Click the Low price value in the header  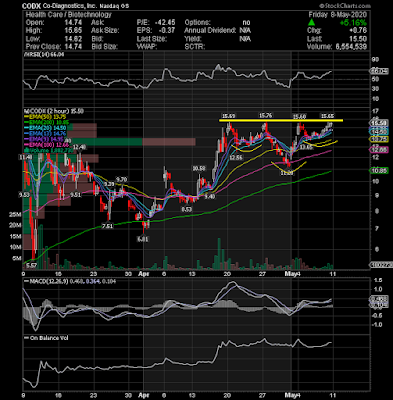(73, 39)
